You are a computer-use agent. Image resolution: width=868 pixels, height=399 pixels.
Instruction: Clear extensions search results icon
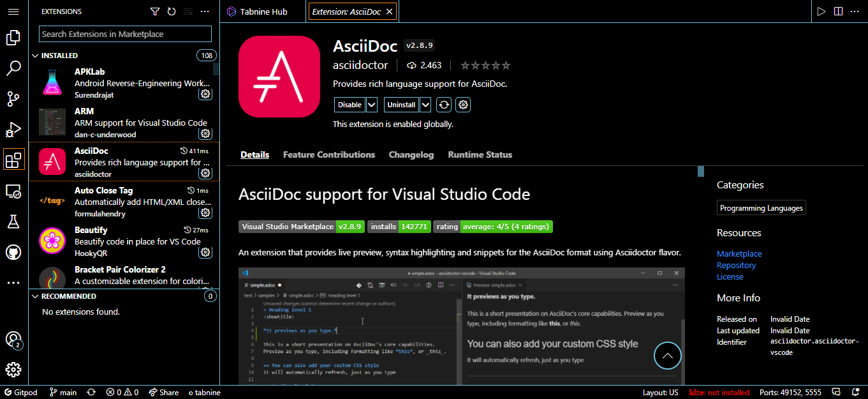click(x=188, y=11)
